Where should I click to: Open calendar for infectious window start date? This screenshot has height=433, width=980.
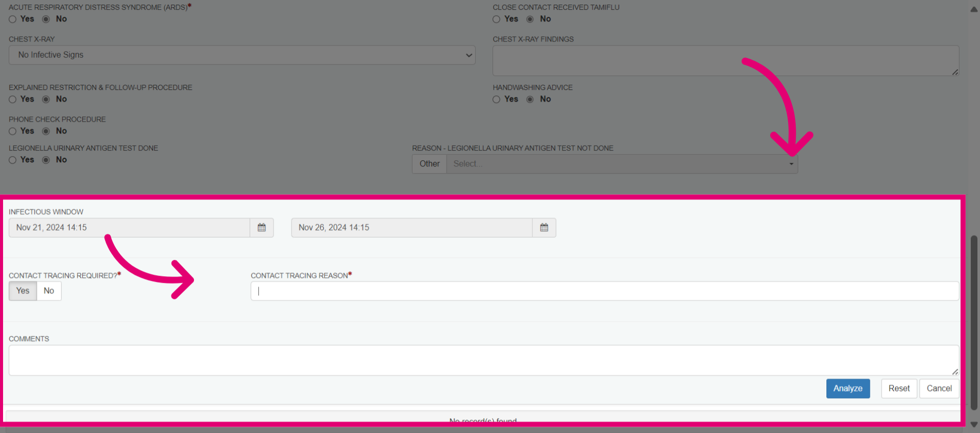[262, 228]
